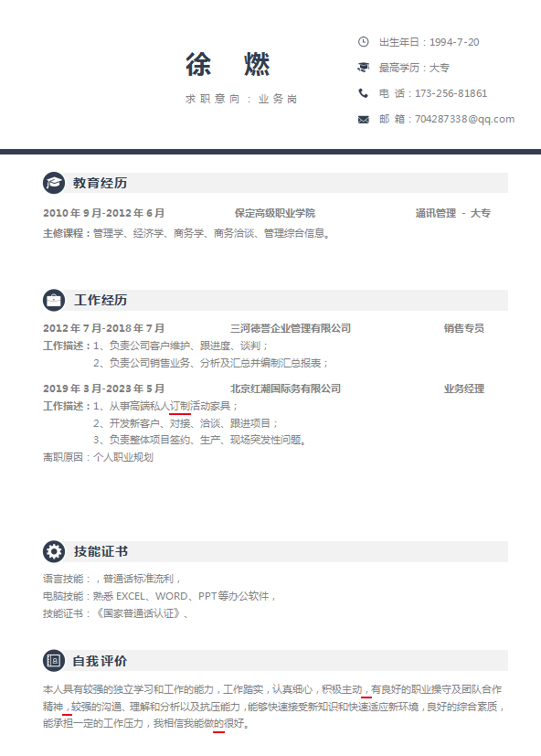Click the underlined word 订制

(180, 406)
